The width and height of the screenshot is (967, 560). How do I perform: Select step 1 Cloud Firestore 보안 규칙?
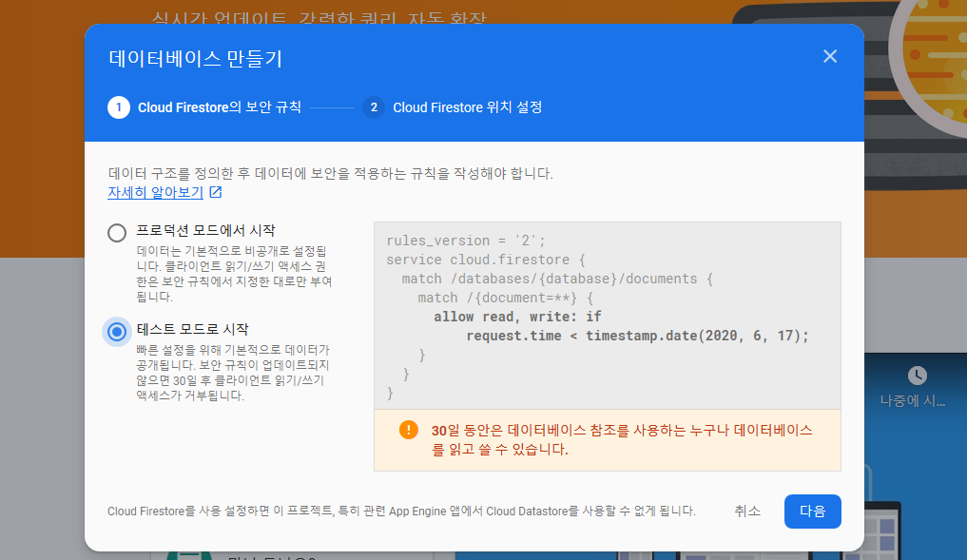204,107
